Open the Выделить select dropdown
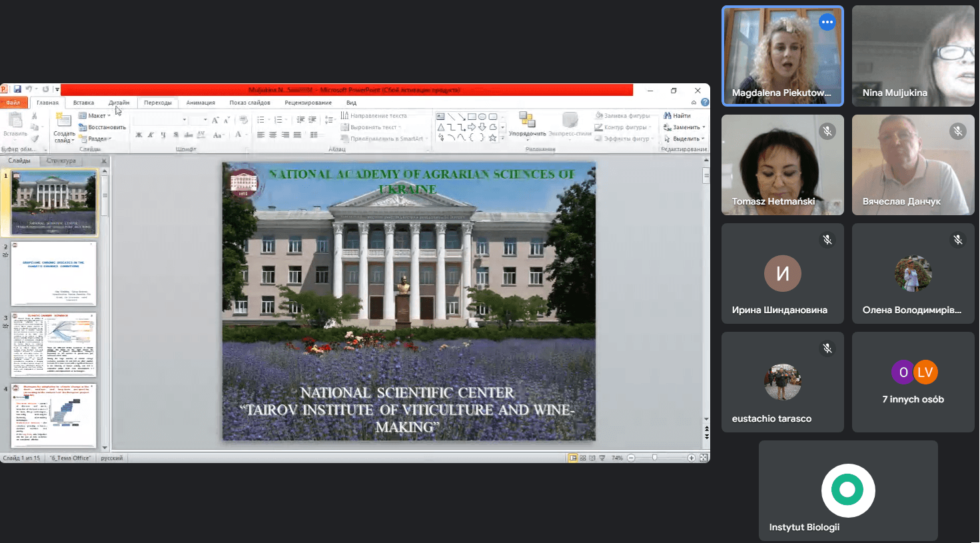980x543 pixels. tap(684, 139)
